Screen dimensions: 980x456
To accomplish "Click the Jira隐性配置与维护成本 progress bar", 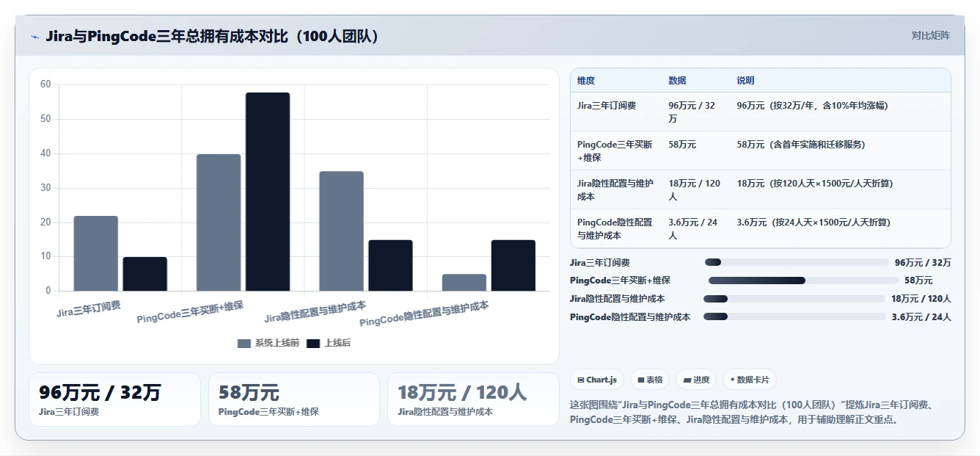I will (794, 299).
